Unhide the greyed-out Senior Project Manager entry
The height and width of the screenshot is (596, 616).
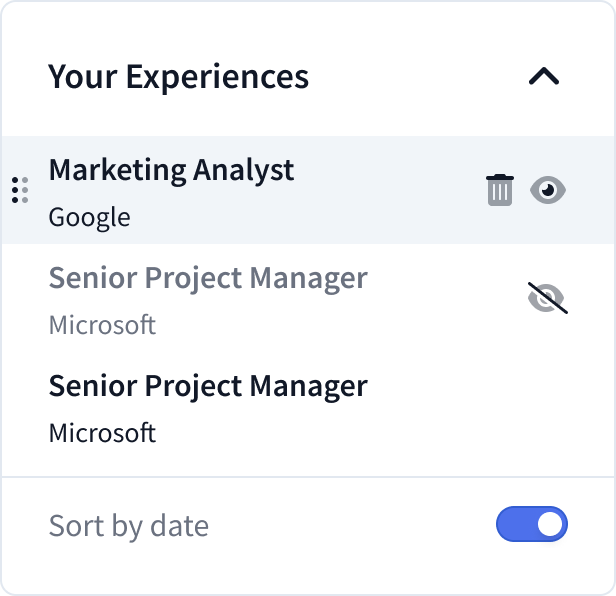(x=547, y=298)
